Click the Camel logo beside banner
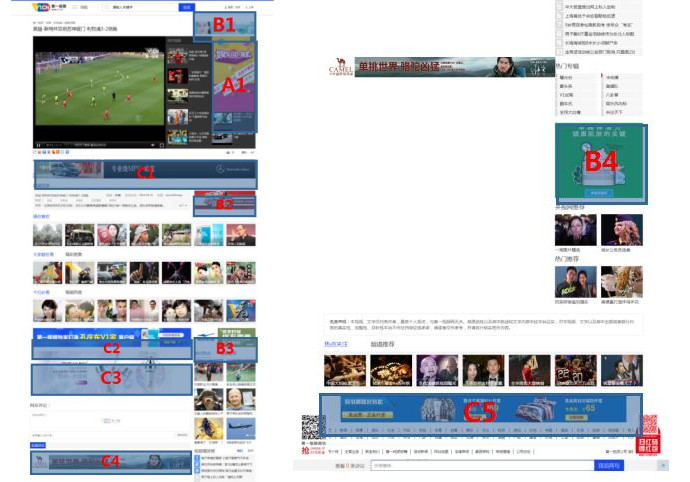This screenshot has height=482, width=690. pos(340,68)
